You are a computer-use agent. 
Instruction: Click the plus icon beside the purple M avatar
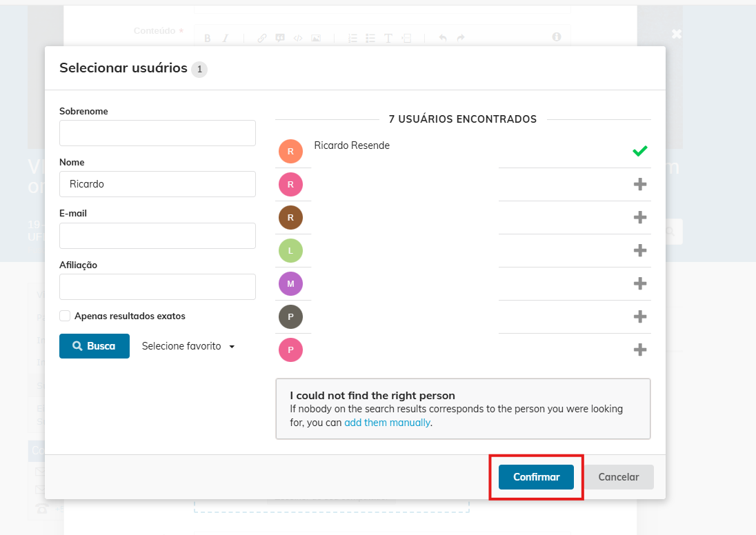coord(639,283)
